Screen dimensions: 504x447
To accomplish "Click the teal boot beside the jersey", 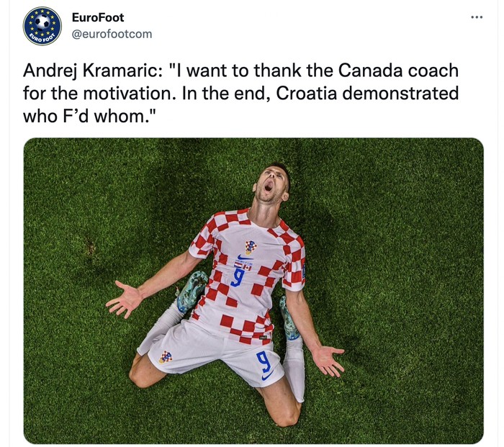I will click(x=193, y=291).
